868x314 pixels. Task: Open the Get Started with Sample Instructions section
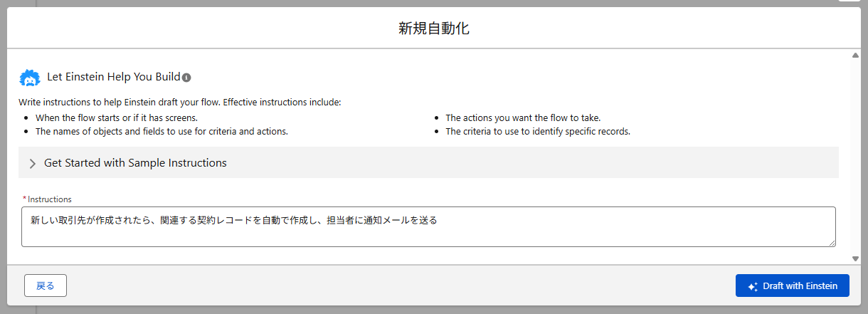pyautogui.click(x=135, y=163)
